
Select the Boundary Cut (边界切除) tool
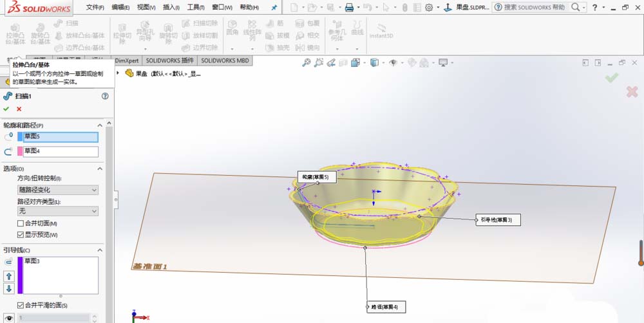point(200,48)
